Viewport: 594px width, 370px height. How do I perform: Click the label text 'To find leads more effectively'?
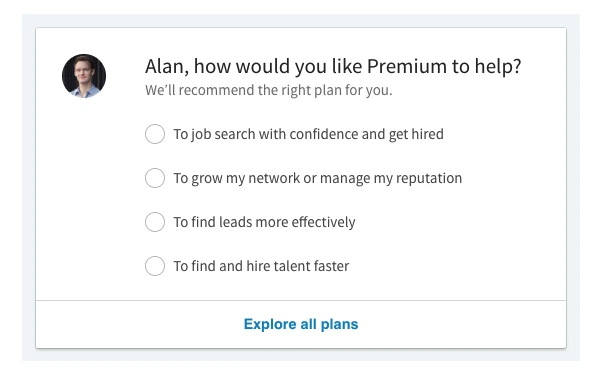coord(264,222)
